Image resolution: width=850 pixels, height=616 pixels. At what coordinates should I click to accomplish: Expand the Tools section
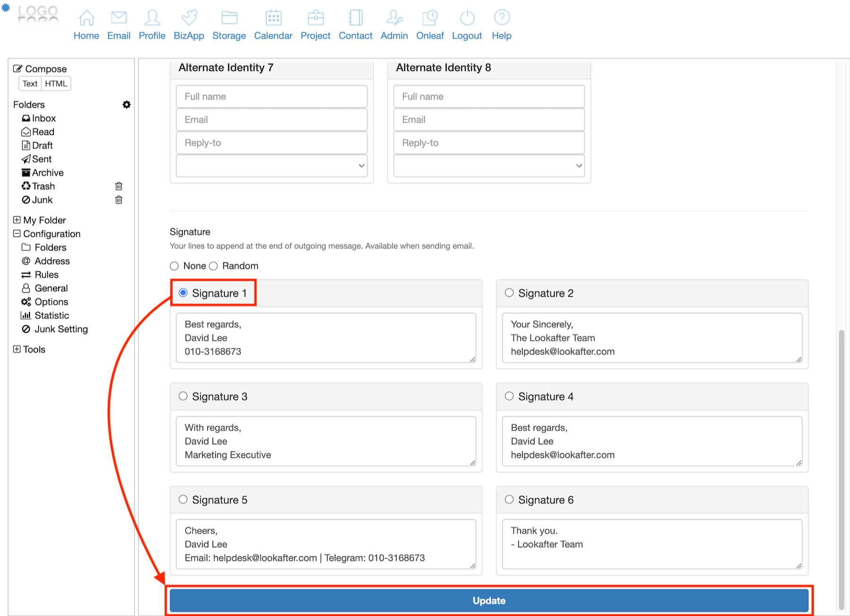tap(17, 349)
